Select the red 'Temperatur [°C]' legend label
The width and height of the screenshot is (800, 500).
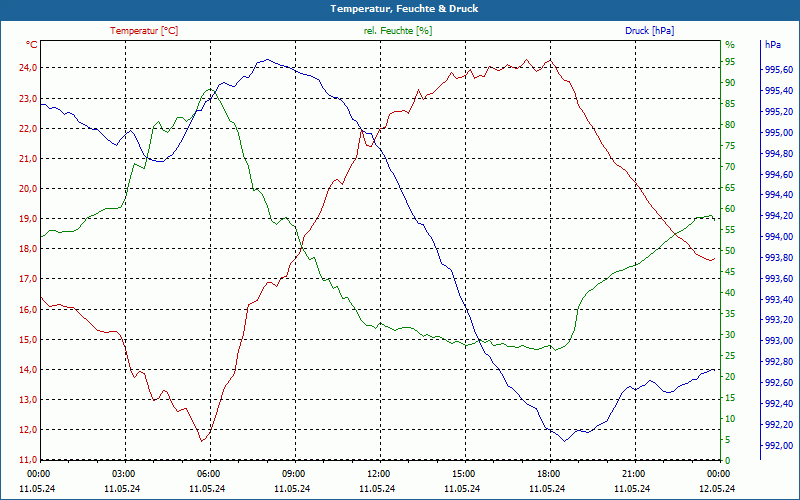coord(144,31)
